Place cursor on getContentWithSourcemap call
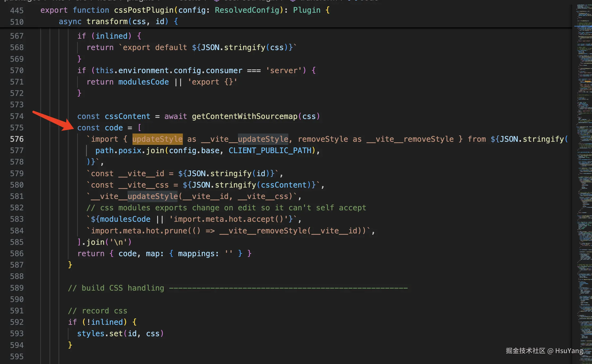Screen dimensions: 592x364 click(x=244, y=116)
